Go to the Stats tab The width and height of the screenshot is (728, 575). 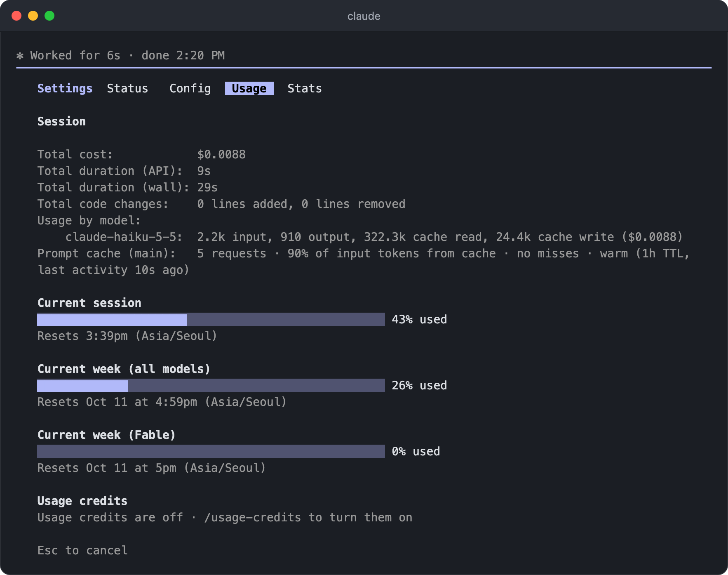(305, 88)
